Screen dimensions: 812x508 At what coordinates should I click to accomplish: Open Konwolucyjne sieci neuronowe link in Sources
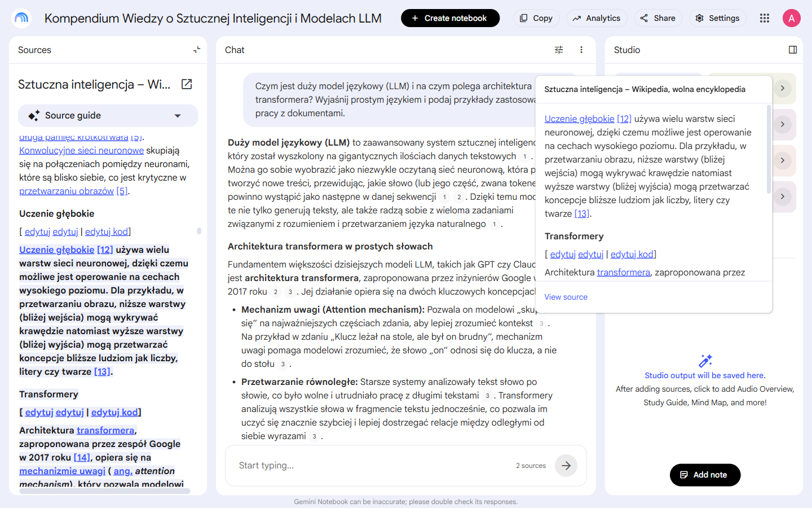82,150
